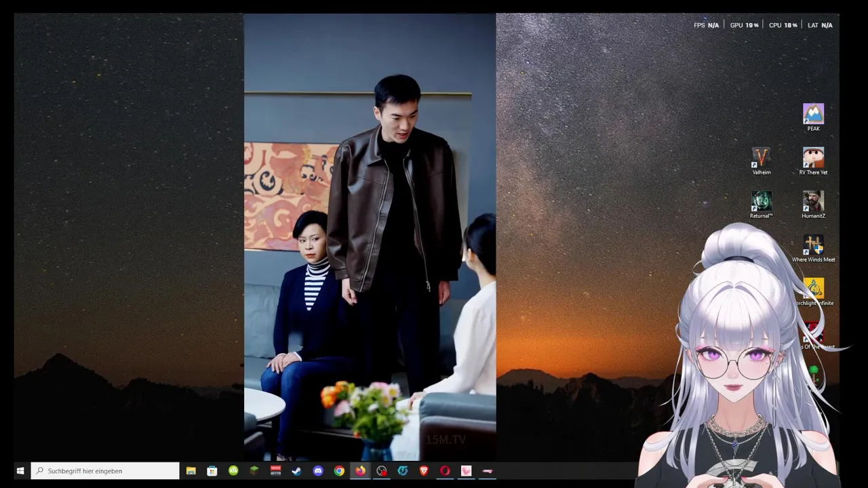Image resolution: width=868 pixels, height=488 pixels.
Task: Open Discord from the taskbar
Action: click(318, 471)
